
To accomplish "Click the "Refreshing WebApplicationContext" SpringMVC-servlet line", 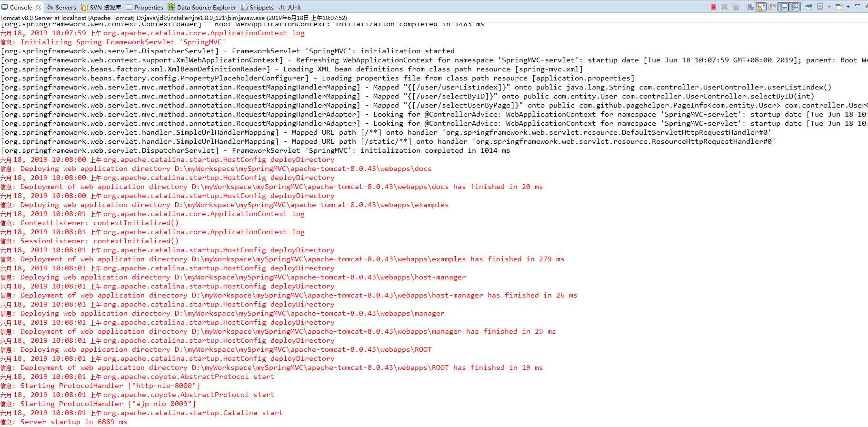I will [434, 60].
